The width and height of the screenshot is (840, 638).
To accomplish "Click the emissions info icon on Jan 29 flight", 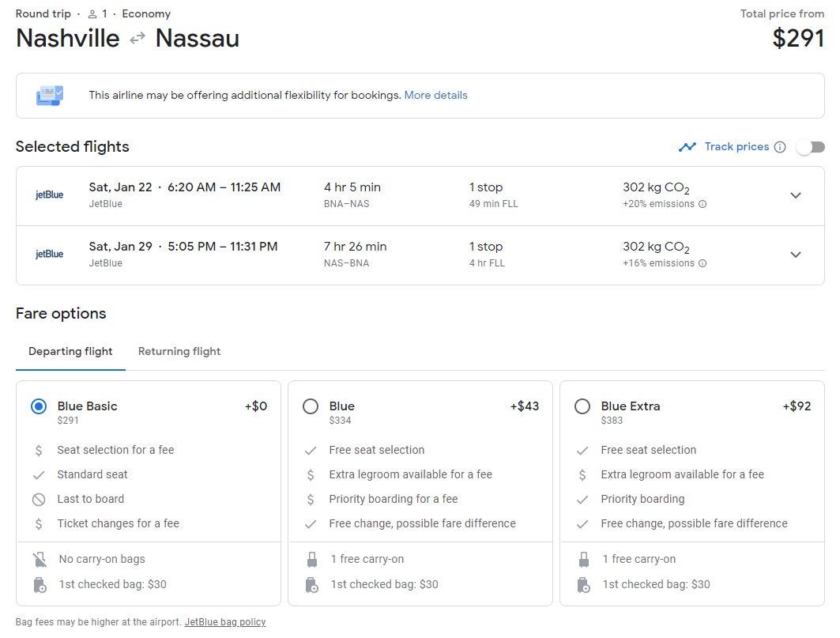I will click(x=703, y=263).
